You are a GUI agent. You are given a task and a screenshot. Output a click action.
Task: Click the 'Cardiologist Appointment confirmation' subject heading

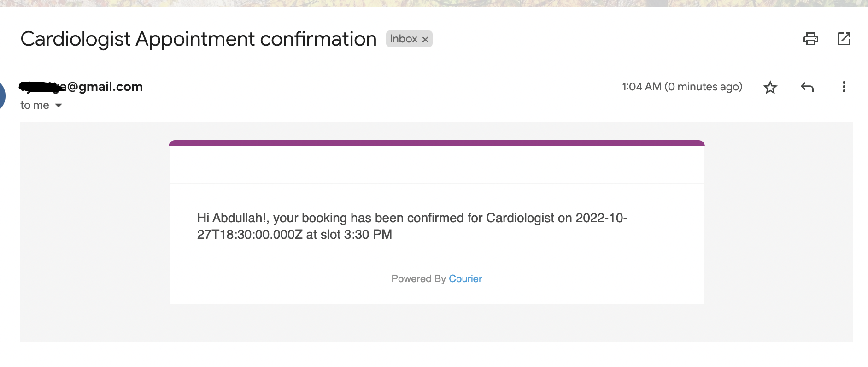(199, 39)
